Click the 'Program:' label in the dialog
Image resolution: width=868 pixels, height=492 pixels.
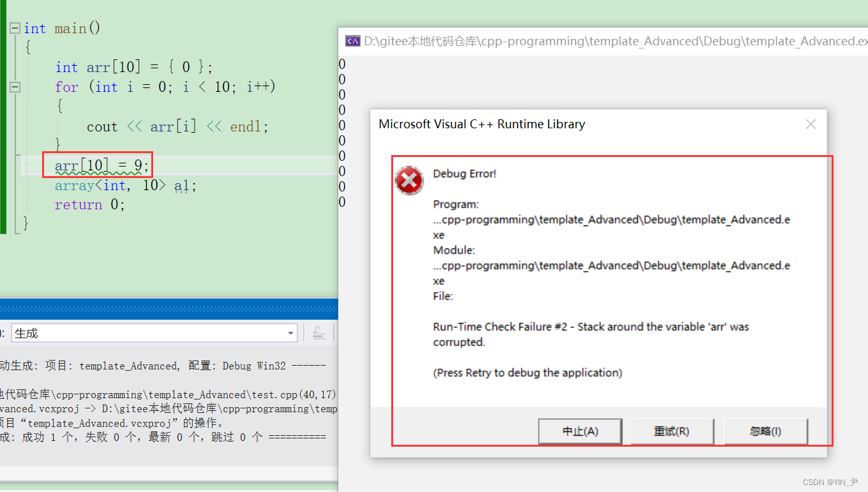(x=456, y=204)
